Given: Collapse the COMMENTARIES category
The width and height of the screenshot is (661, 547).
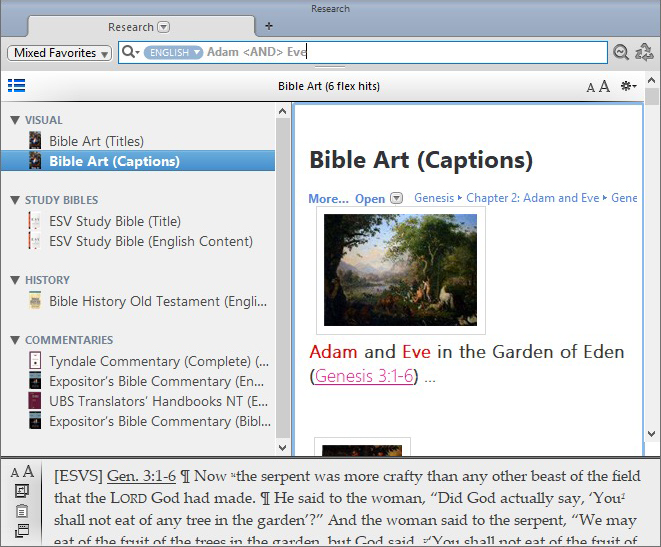Looking at the screenshot, I should (15, 340).
